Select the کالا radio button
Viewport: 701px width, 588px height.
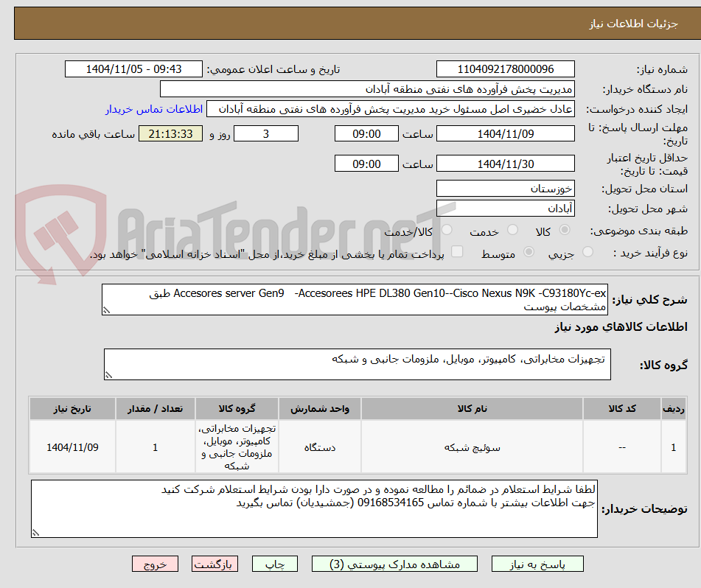click(x=565, y=230)
